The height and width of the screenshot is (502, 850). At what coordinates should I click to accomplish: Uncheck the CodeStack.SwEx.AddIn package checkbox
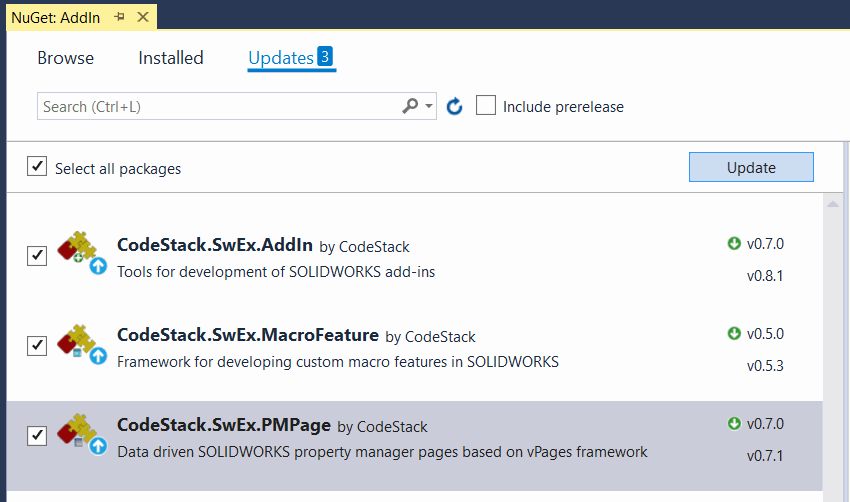pos(37,255)
